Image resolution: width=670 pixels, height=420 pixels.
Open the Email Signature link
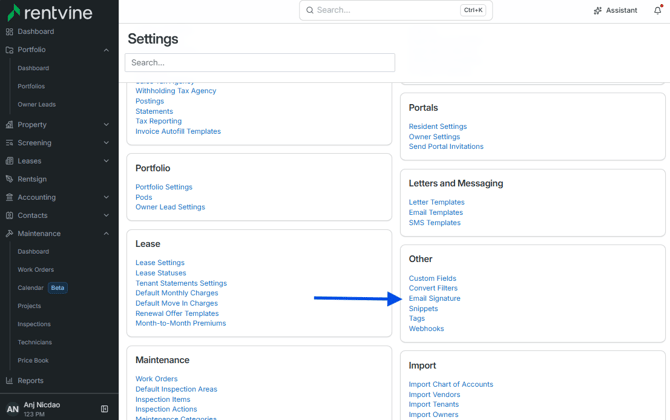[435, 299]
